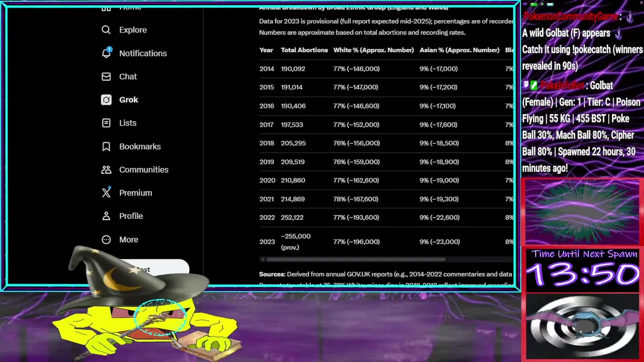The image size is (644, 362).
Task: Click the Notifications bell icon
Action: 106,53
